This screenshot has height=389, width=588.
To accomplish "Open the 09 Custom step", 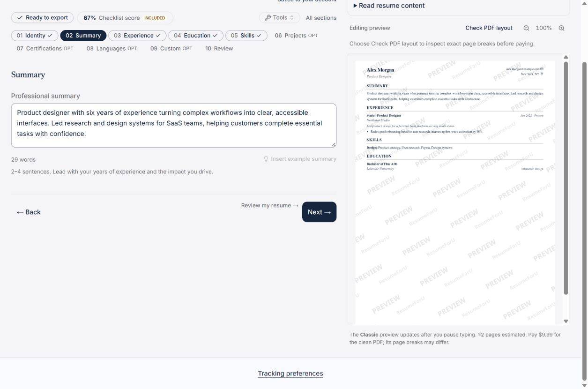I will click(x=171, y=49).
